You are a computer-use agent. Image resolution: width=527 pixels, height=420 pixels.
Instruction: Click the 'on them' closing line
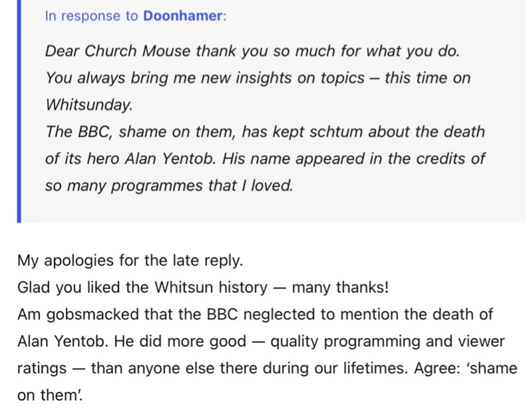[50, 395]
